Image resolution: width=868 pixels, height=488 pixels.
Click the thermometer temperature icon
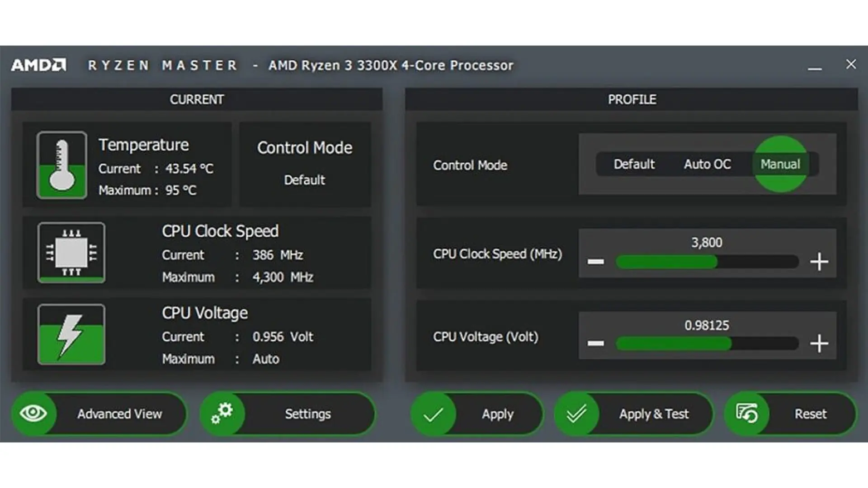62,165
